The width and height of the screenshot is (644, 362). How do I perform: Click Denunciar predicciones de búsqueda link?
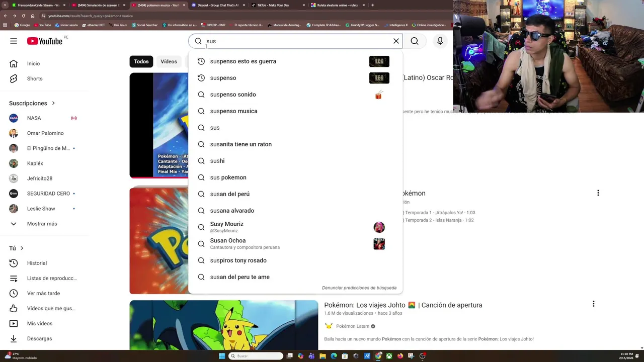coord(359,288)
